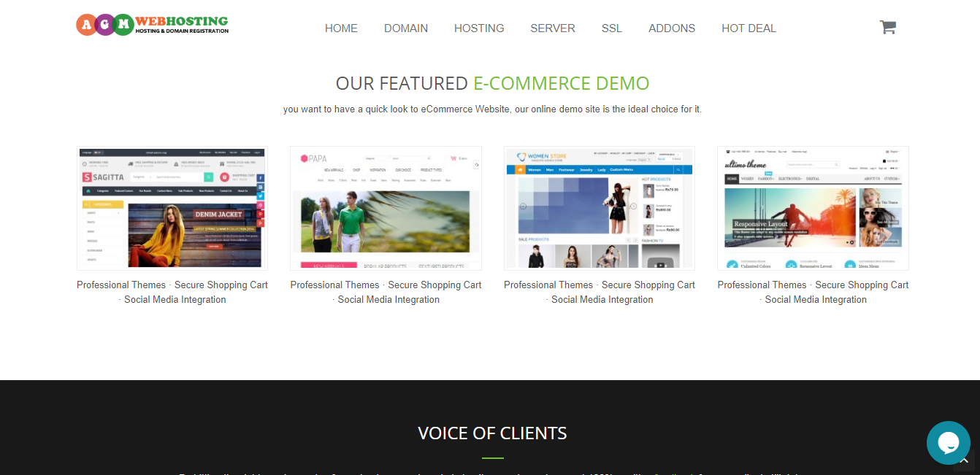Click the Voice of Clients heading

click(492, 433)
